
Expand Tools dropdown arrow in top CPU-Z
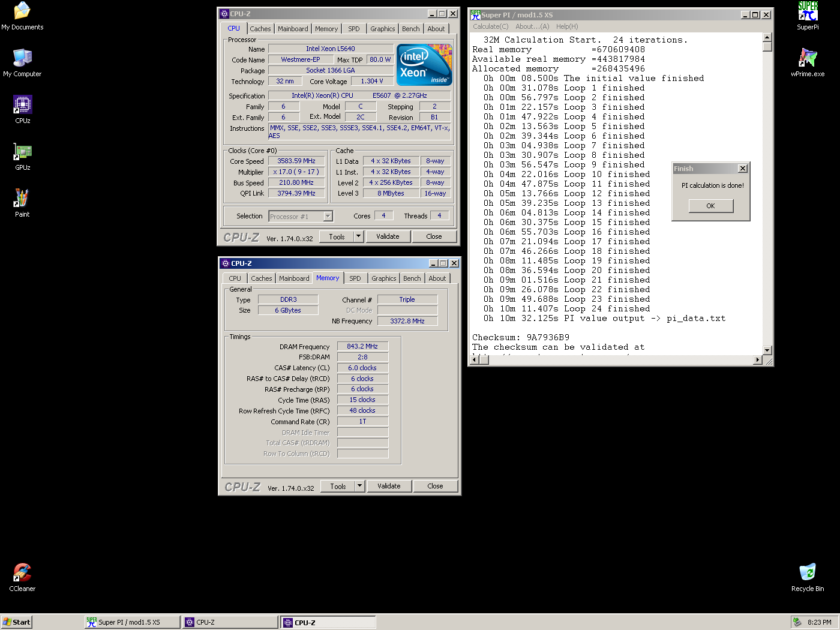pyautogui.click(x=359, y=236)
